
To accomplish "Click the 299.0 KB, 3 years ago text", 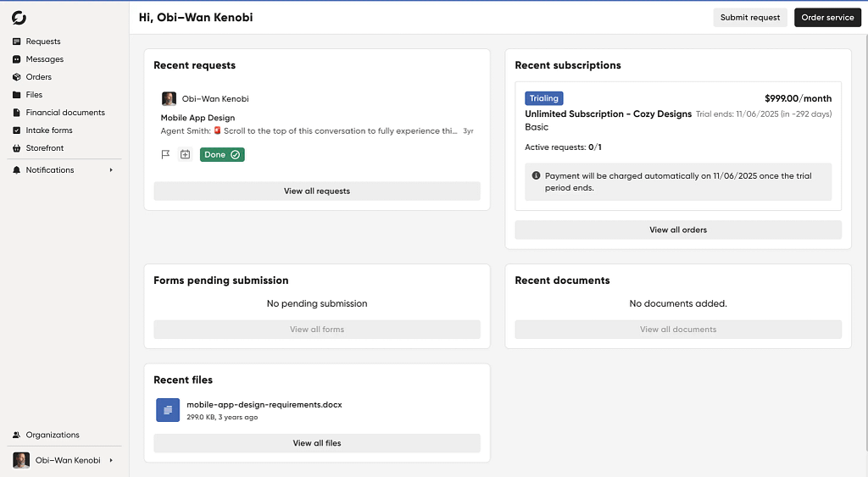I will [222, 417].
